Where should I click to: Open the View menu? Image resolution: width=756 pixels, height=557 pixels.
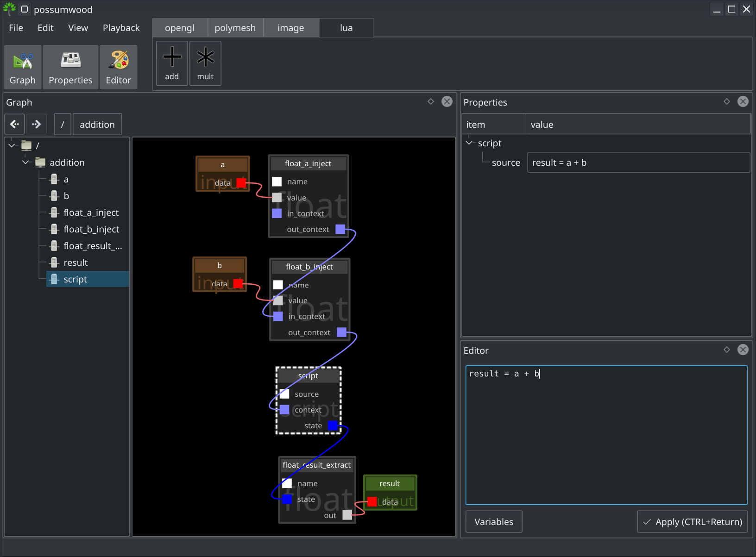coord(78,28)
